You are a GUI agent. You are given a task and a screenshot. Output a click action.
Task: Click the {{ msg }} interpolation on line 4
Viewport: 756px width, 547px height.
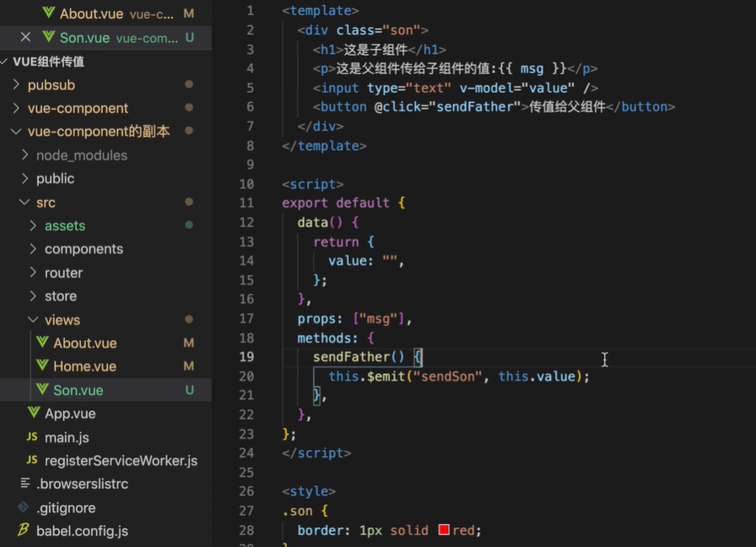[532, 68]
